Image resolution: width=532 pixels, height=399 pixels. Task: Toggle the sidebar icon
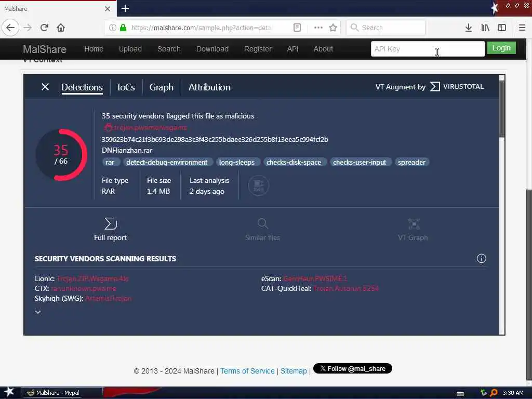click(502, 28)
